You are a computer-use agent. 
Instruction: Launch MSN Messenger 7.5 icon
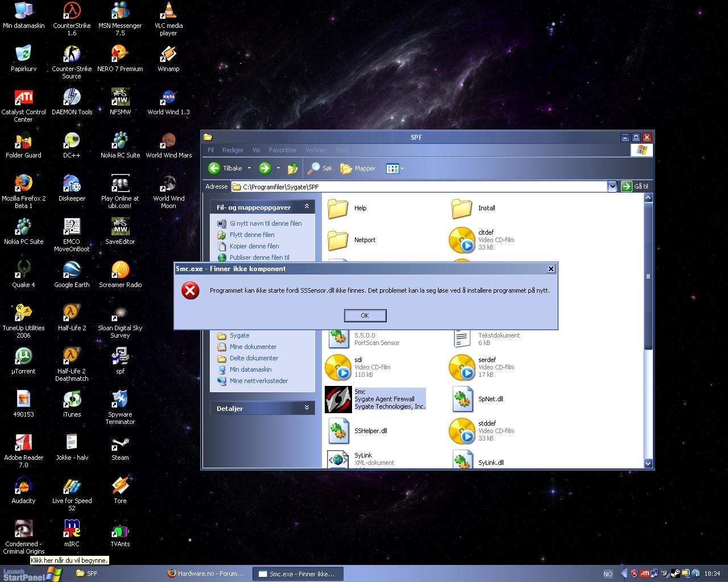coord(120,18)
